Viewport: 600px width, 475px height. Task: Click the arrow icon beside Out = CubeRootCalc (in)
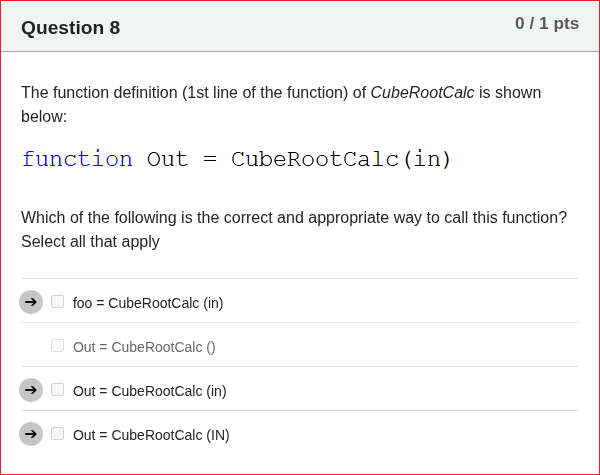pyautogui.click(x=31, y=389)
